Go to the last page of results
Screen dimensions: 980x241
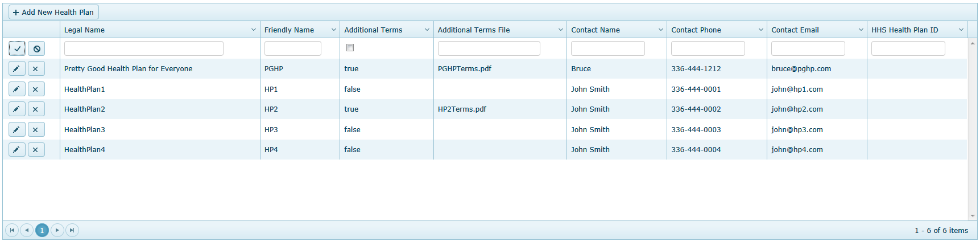pos(72,230)
